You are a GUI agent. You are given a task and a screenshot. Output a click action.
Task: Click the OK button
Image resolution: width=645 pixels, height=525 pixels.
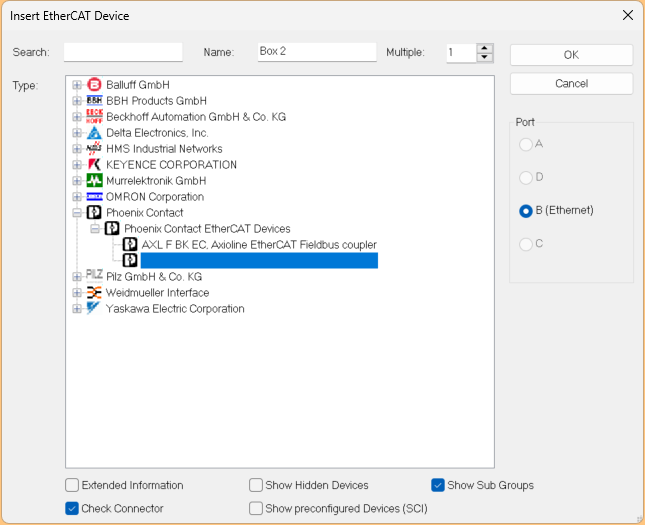coord(571,55)
